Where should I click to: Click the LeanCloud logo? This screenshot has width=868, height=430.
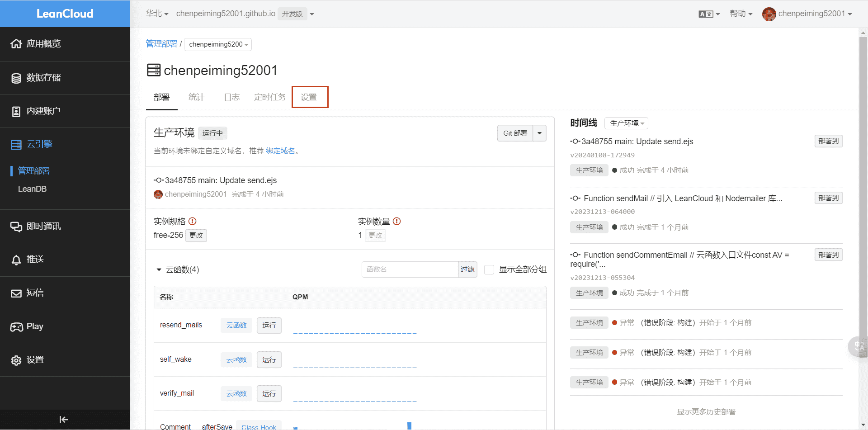coord(65,14)
